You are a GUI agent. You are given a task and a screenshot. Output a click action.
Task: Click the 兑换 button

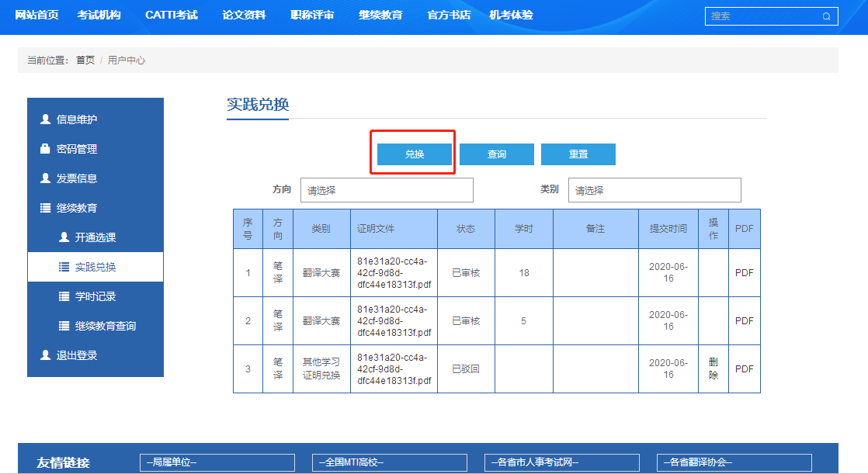[x=415, y=154]
